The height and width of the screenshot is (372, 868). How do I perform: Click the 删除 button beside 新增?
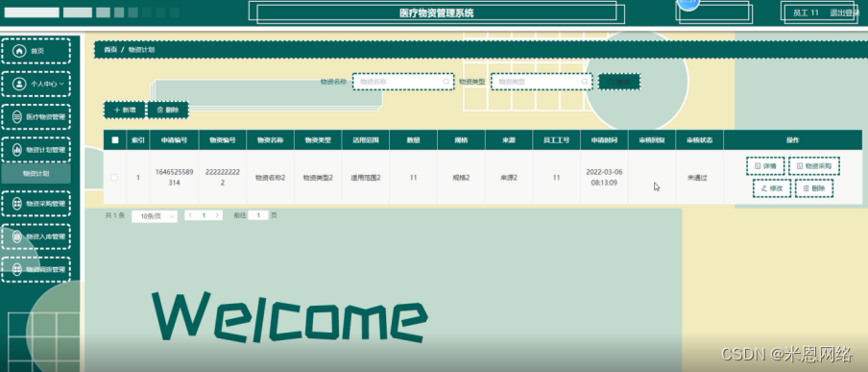(168, 110)
